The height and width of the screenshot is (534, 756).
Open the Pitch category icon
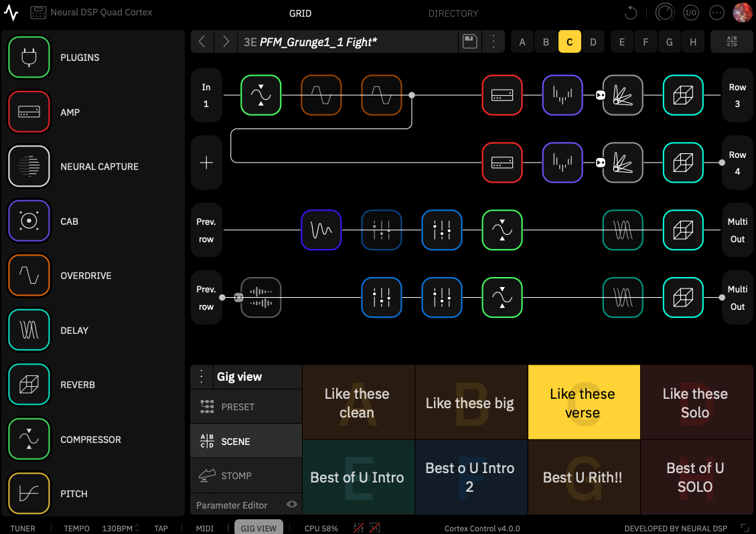(x=29, y=494)
